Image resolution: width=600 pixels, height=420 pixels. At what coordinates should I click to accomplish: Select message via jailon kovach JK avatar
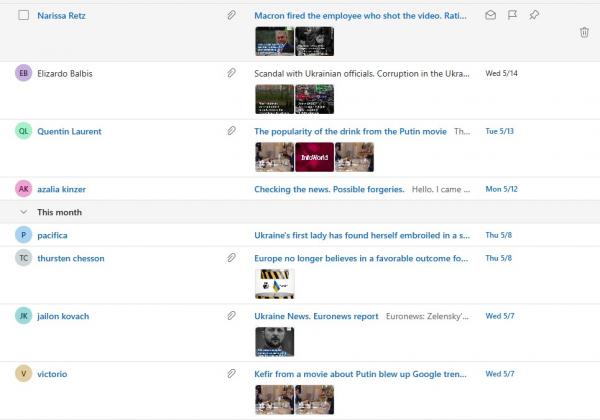tap(23, 317)
